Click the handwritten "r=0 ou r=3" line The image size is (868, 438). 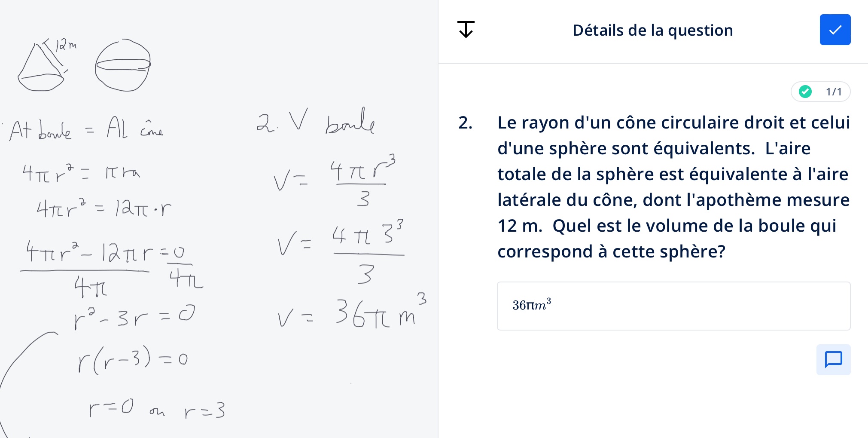tap(156, 408)
